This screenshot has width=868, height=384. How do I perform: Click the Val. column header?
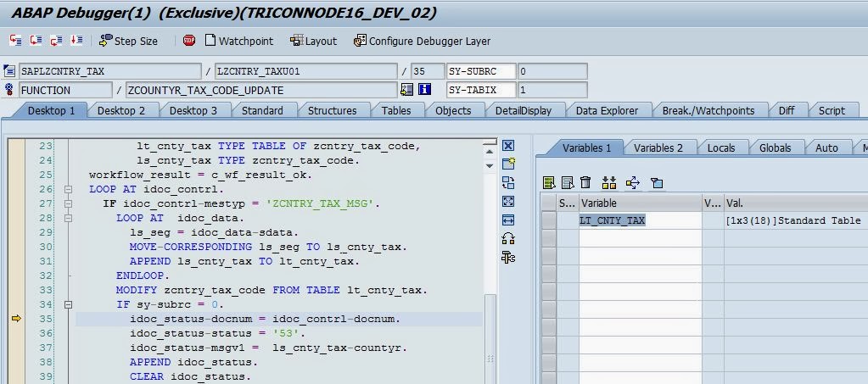tap(796, 203)
